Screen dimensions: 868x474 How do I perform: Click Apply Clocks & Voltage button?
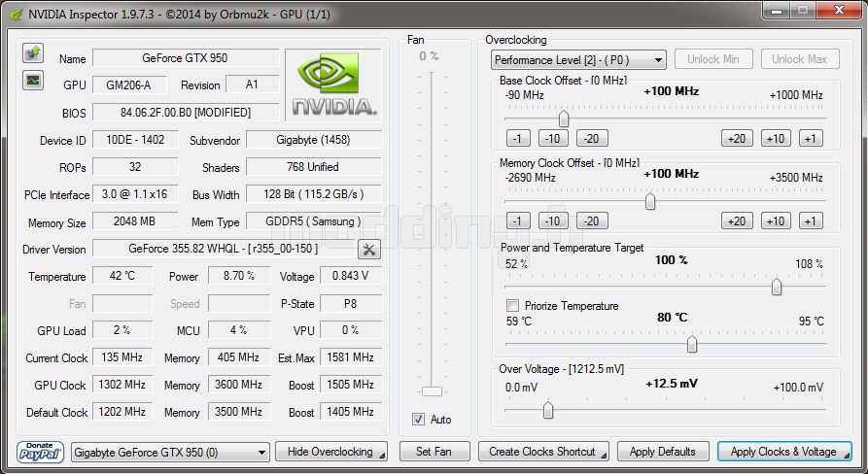pos(784,452)
